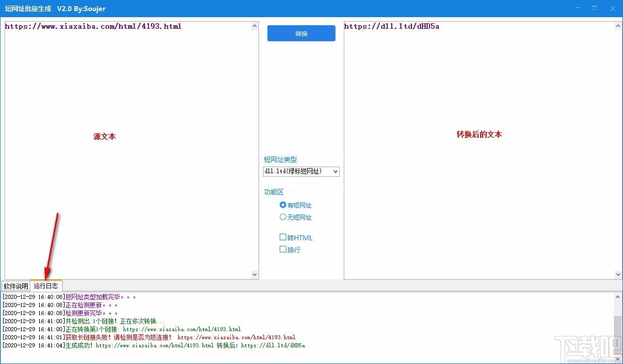The image size is (623, 364).
Task: Click the 功能区 section label
Action: 274,192
